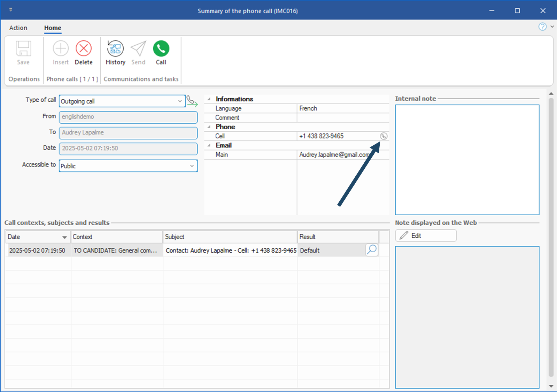Open the communications History

coord(115,49)
